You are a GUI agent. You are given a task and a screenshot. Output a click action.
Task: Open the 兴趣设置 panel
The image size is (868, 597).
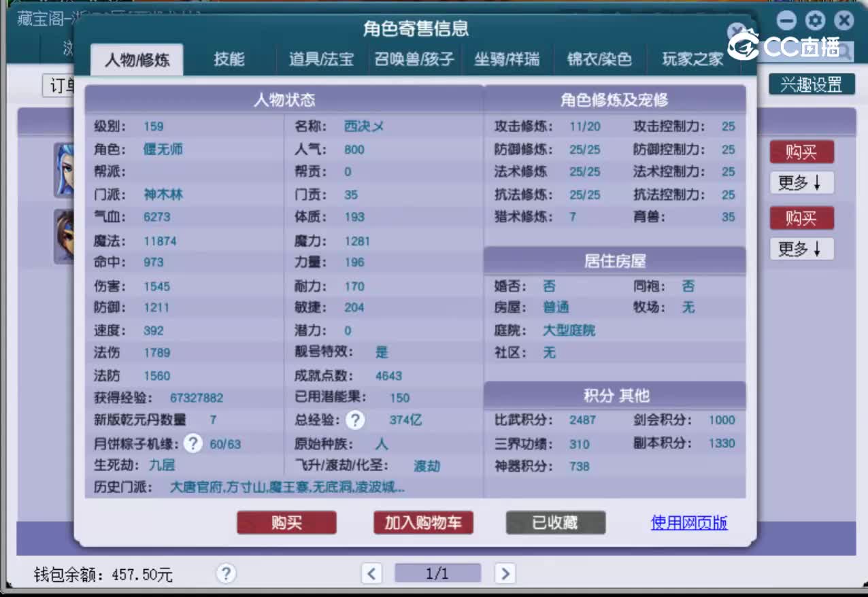point(812,85)
